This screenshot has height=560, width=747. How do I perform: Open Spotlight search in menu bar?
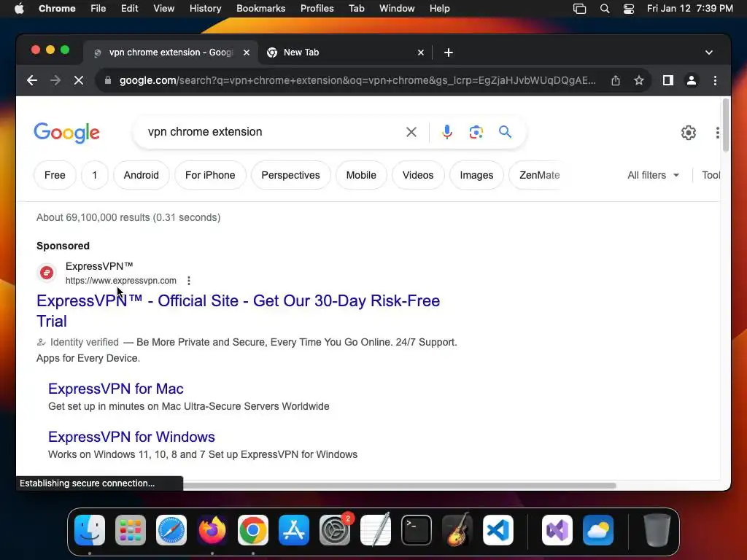pos(605,9)
